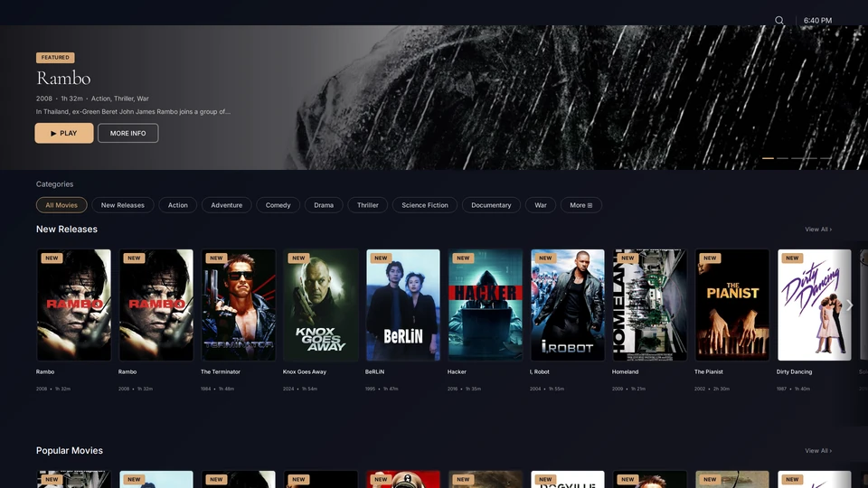The height and width of the screenshot is (488, 868).
Task: Click the 'Dirty Dancing' title text
Action: pos(794,371)
